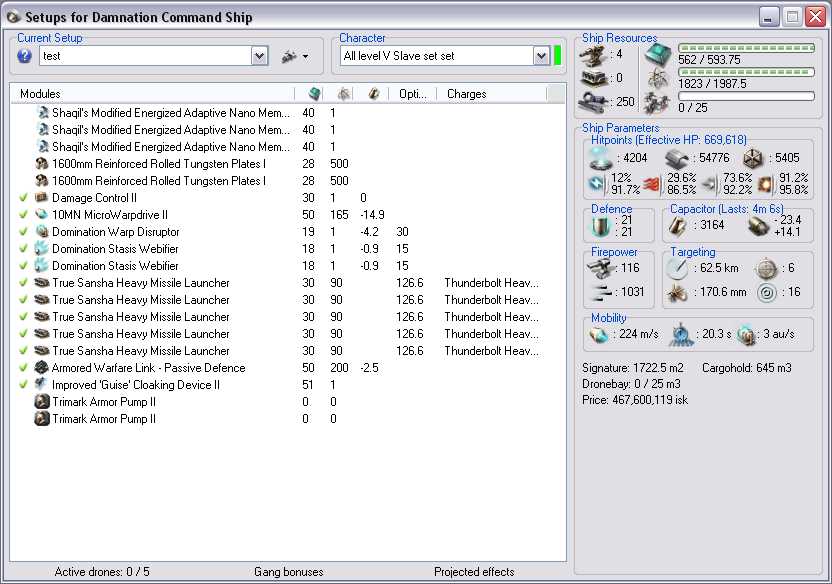
Task: Click the blue help question mark icon
Action: pos(24,56)
